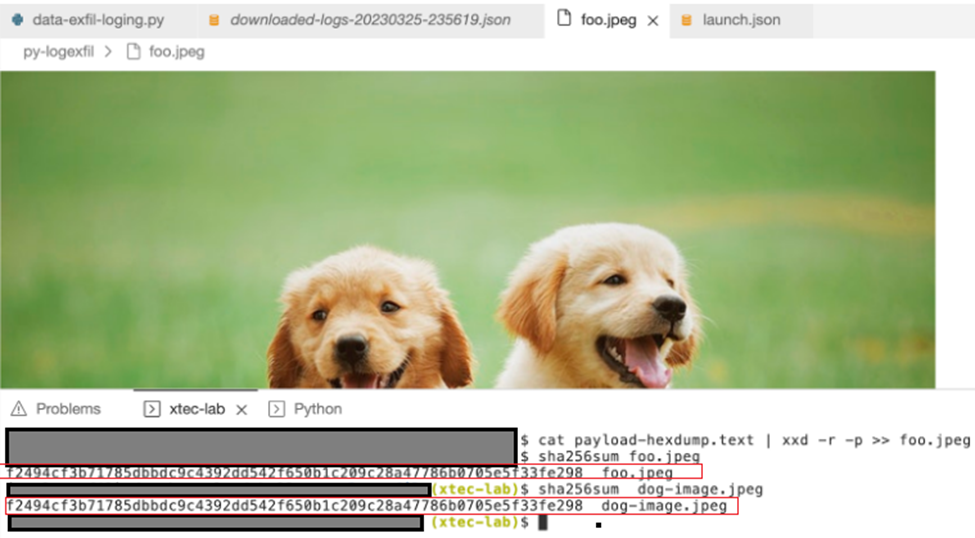This screenshot has height=538, width=975.
Task: Open the launch.json tab
Action: [x=741, y=20]
